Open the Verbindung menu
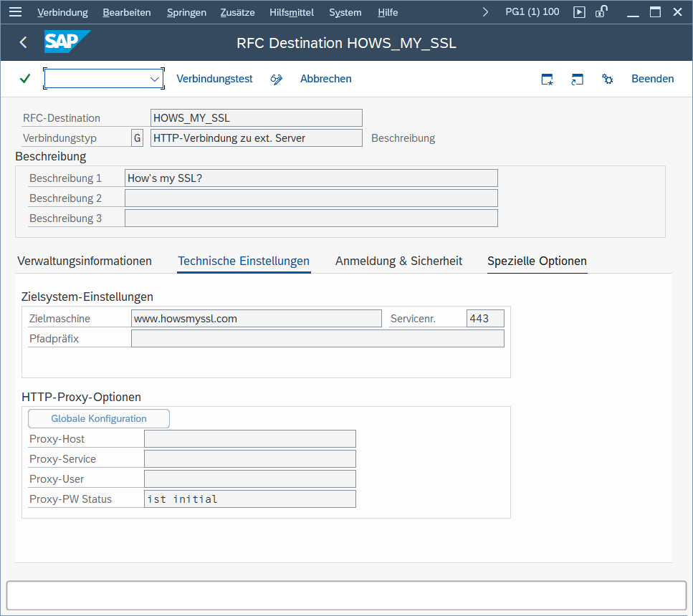693x616 pixels. pos(62,12)
